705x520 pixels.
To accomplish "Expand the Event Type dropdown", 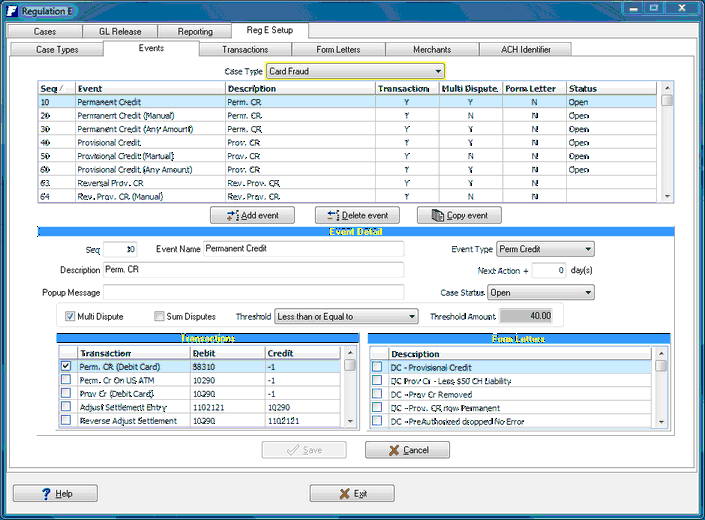I will tap(587, 249).
